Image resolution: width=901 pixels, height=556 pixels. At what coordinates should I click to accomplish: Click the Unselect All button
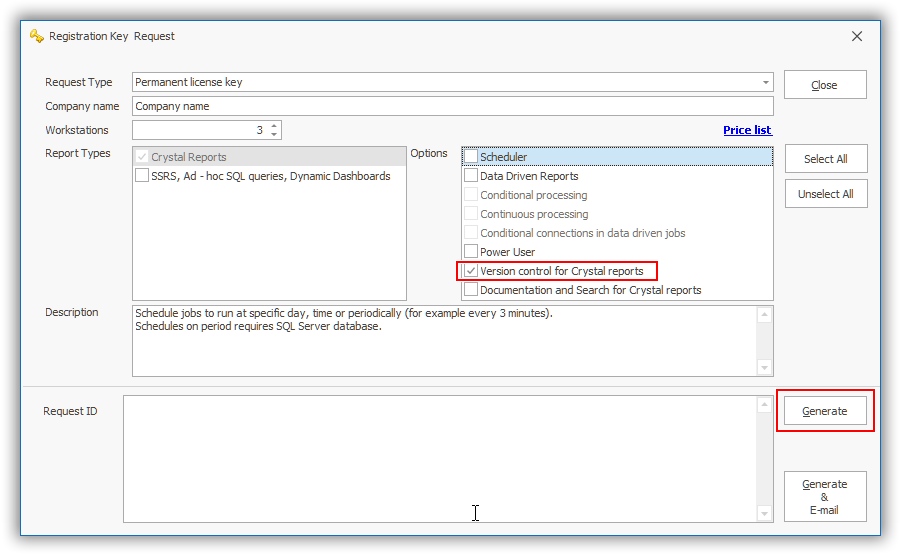tap(825, 194)
